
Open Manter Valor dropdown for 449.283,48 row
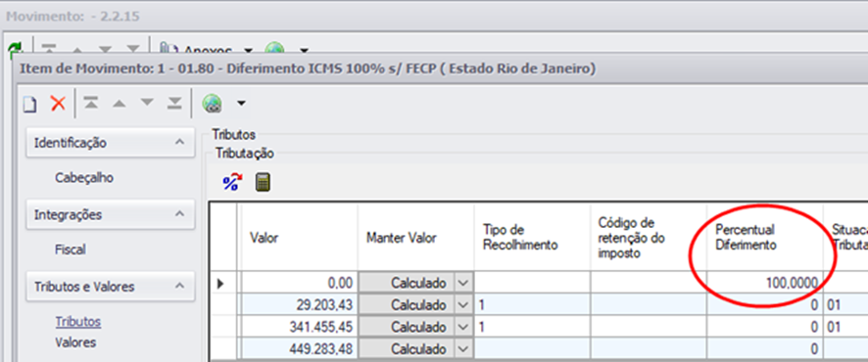point(463,349)
